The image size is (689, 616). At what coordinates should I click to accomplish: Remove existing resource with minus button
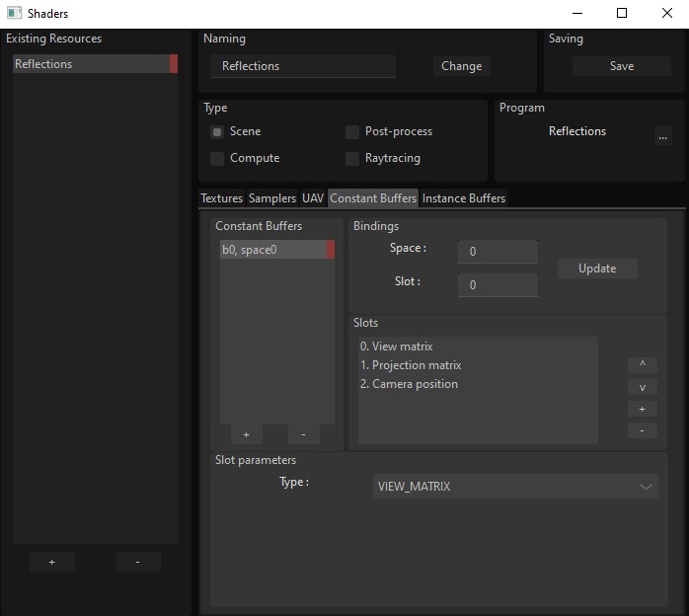pos(138,562)
